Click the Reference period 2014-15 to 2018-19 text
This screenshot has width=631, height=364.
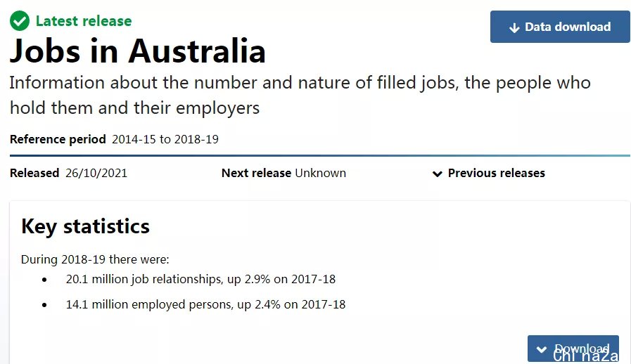tap(114, 139)
